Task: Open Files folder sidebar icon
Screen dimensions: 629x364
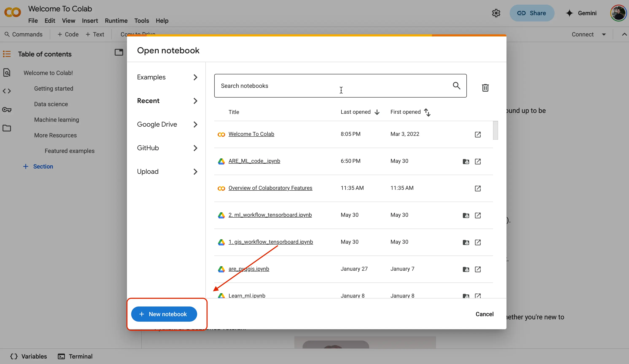Action: 7,128
